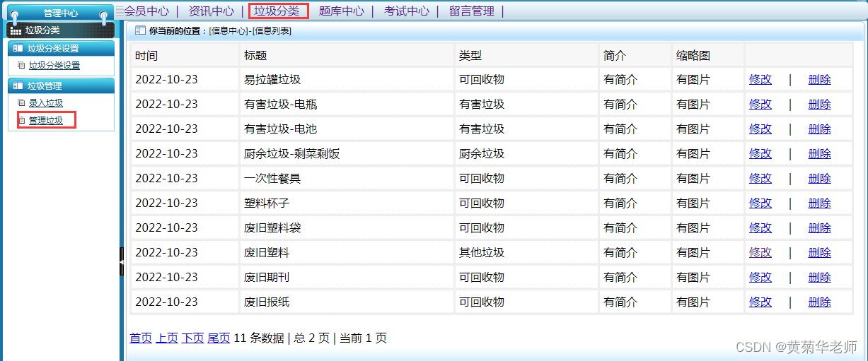Click 修改 for 厨余垃圾-剩菜剩饭 row
This screenshot has width=868, height=361.
(760, 154)
